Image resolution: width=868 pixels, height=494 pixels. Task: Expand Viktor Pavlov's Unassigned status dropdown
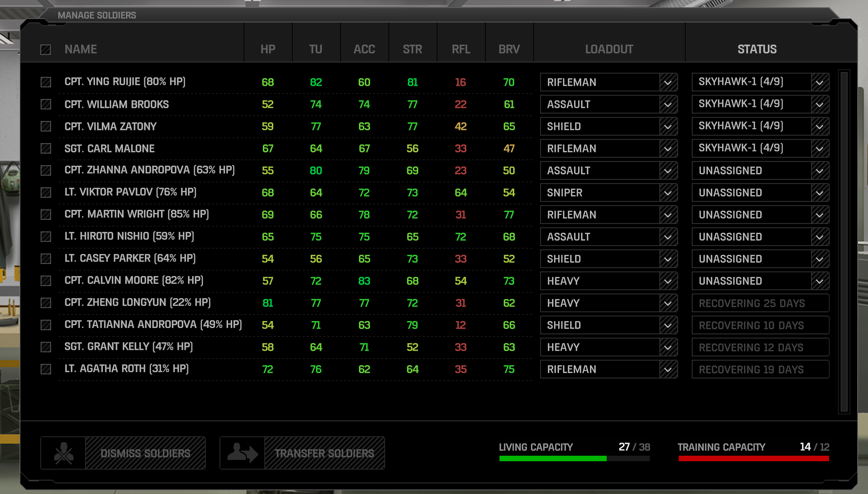point(760,192)
